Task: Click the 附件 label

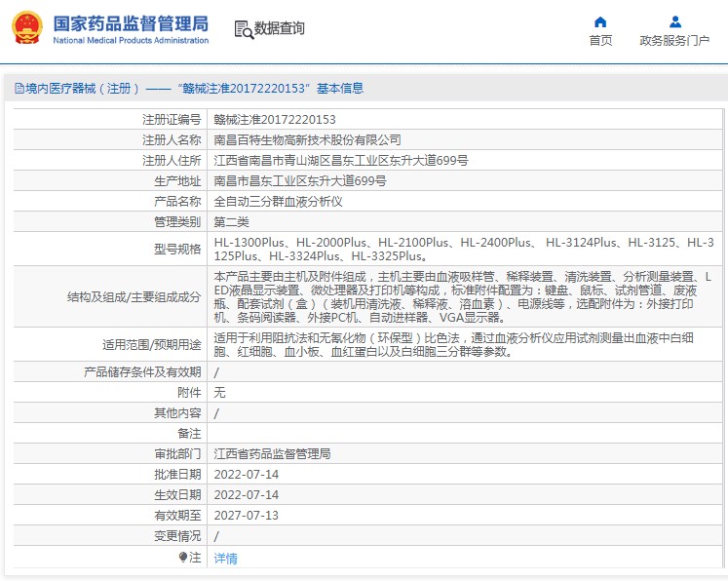Action: pos(189,393)
